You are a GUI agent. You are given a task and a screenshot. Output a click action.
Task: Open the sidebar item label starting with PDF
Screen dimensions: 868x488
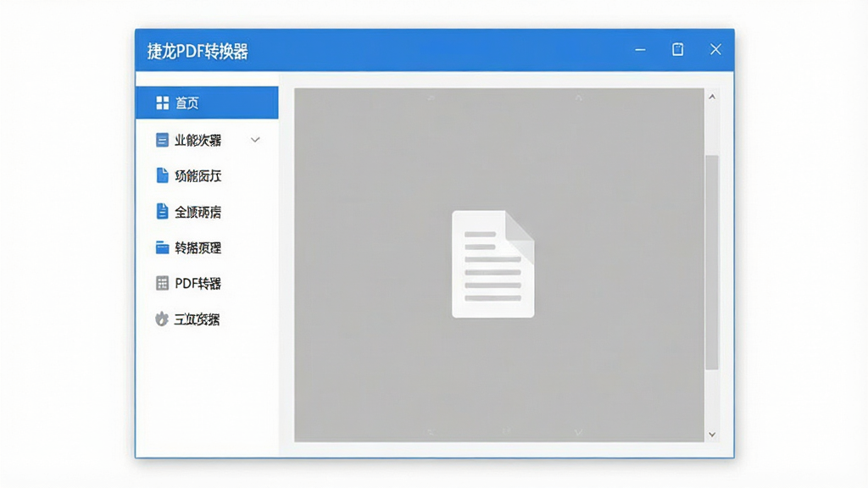click(198, 283)
